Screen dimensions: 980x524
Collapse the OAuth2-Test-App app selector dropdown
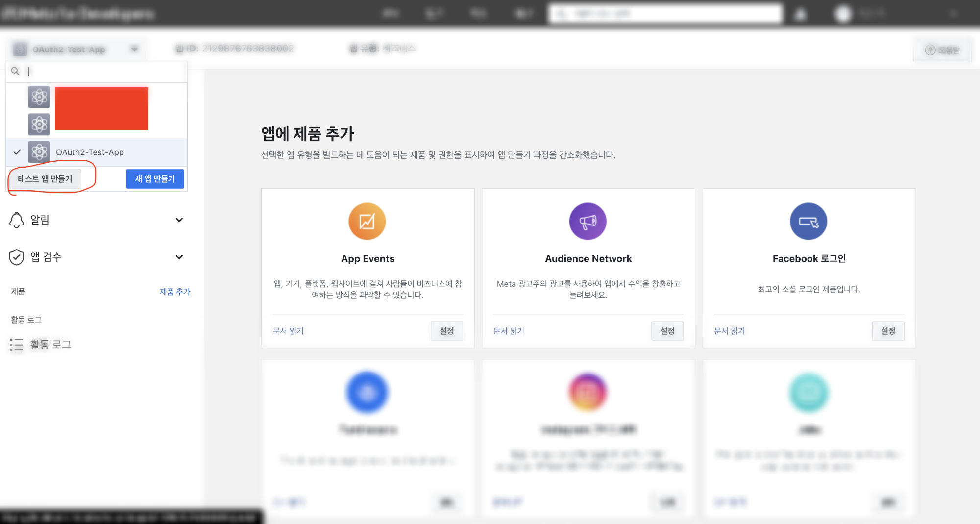click(x=76, y=50)
